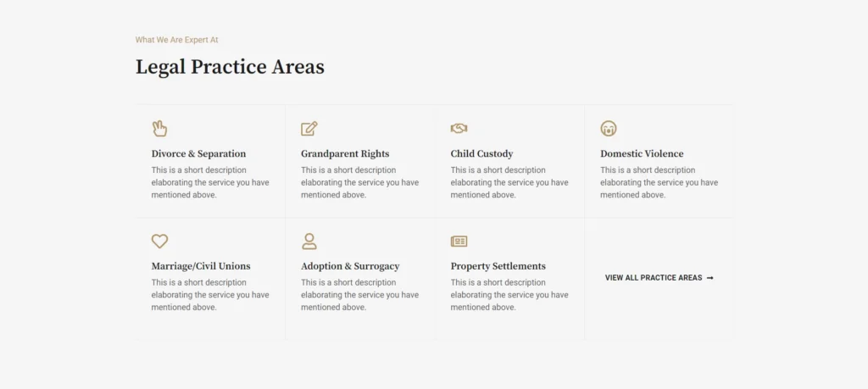Click the description under Divorce & Separation
868x389 pixels.
click(210, 182)
